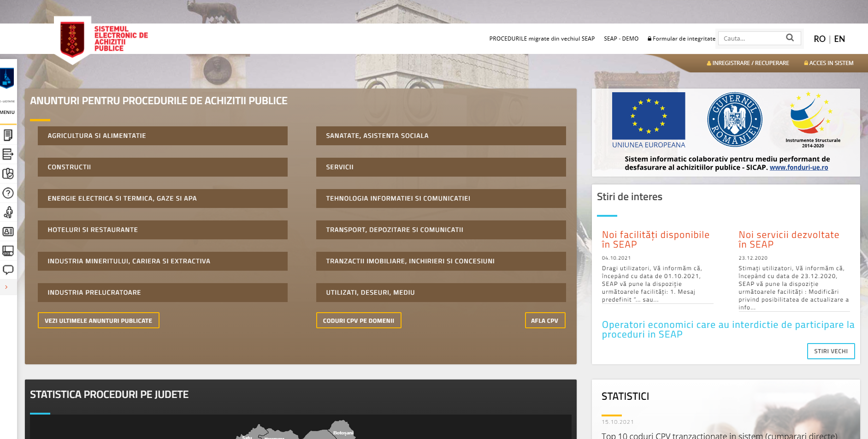The height and width of the screenshot is (439, 868).
Task: Open news Noi facilități disponibile în SEAP
Action: 655,240
